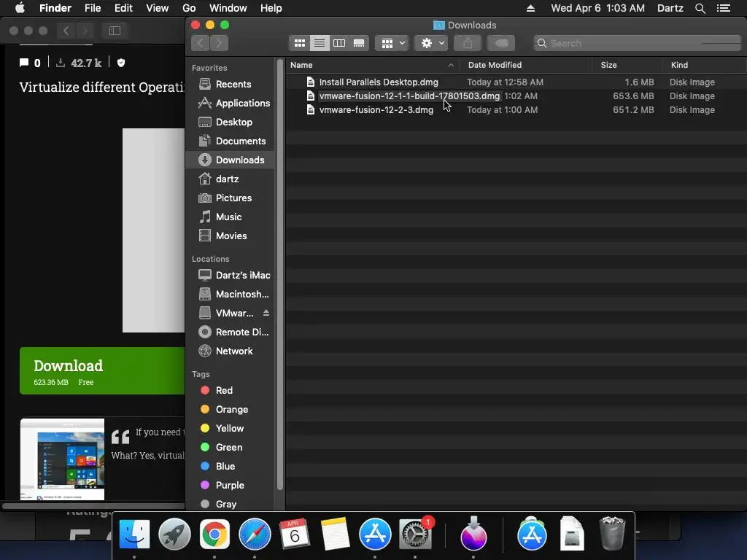
Task: Filter by the Green tag
Action: coord(230,448)
